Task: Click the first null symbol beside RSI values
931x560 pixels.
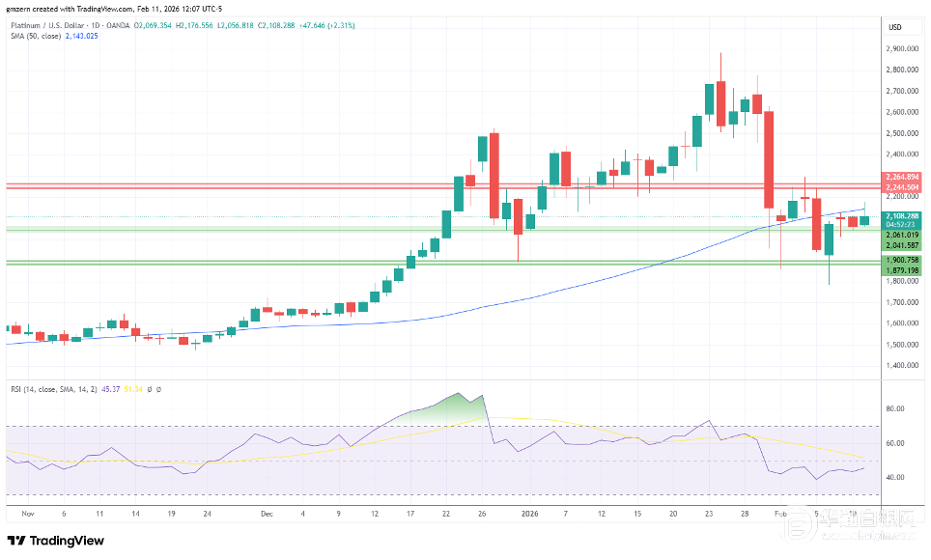Action: click(148, 389)
